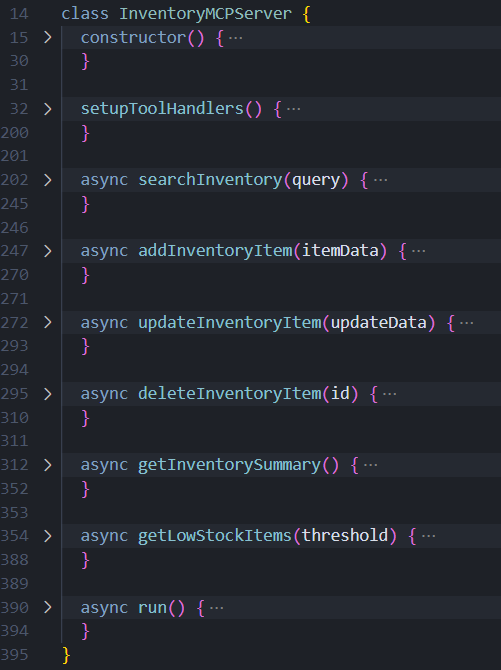Click the closing brace on line 352

point(85,489)
